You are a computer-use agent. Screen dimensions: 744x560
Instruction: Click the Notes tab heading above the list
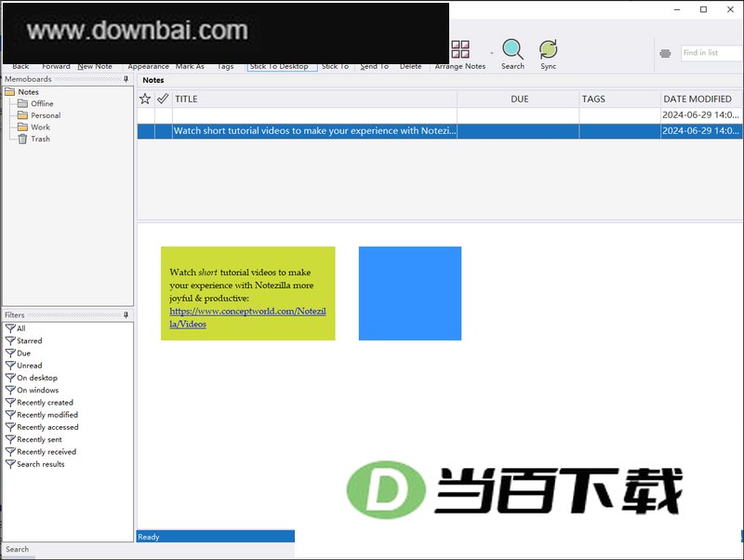pos(153,80)
